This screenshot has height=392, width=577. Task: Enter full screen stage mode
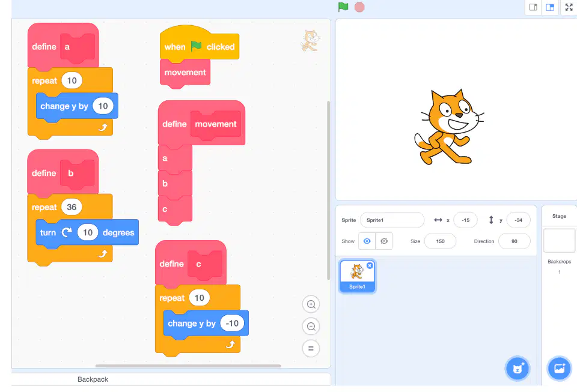tap(569, 7)
